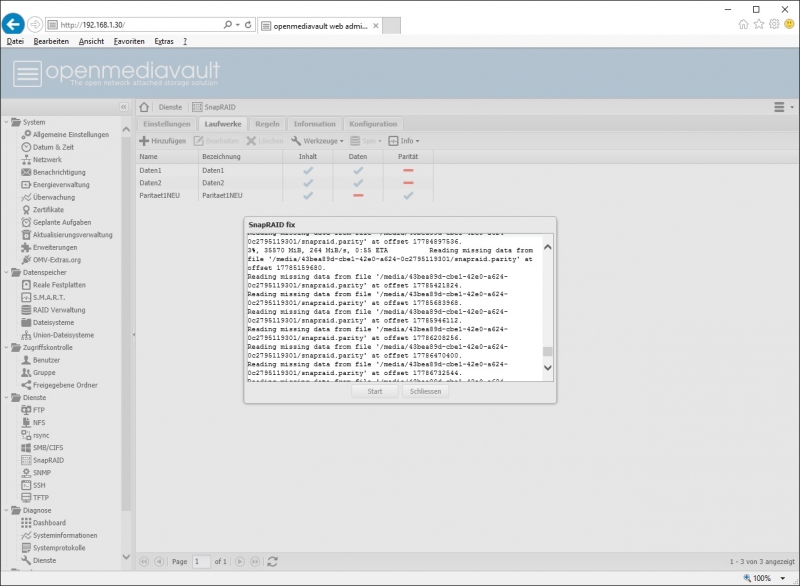Switch to Konfiguration tab
The height and width of the screenshot is (586, 800).
tap(373, 124)
